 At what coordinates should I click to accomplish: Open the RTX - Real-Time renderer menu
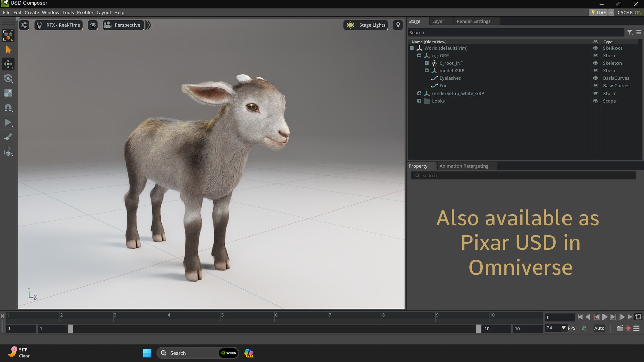(x=58, y=25)
